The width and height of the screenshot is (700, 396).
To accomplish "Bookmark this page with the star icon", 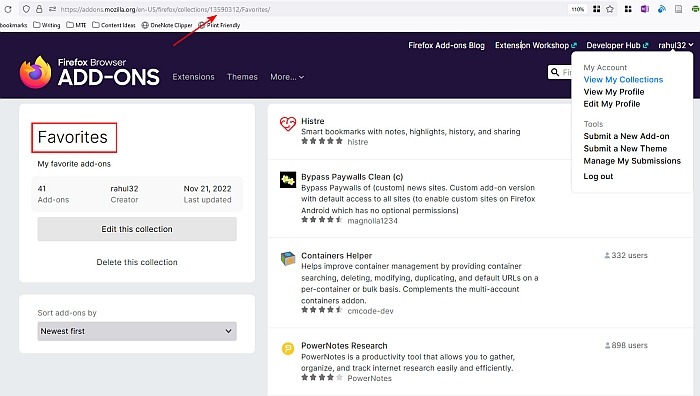I will (610, 9).
